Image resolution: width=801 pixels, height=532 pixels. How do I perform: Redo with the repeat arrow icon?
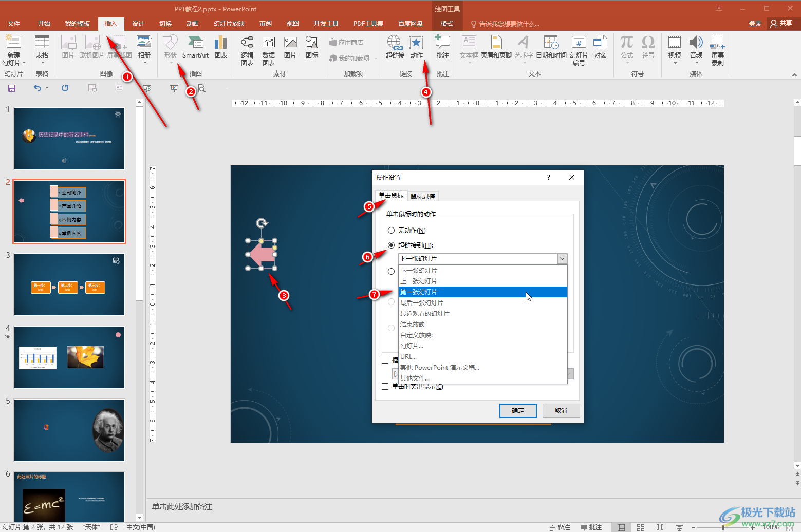[x=65, y=88]
